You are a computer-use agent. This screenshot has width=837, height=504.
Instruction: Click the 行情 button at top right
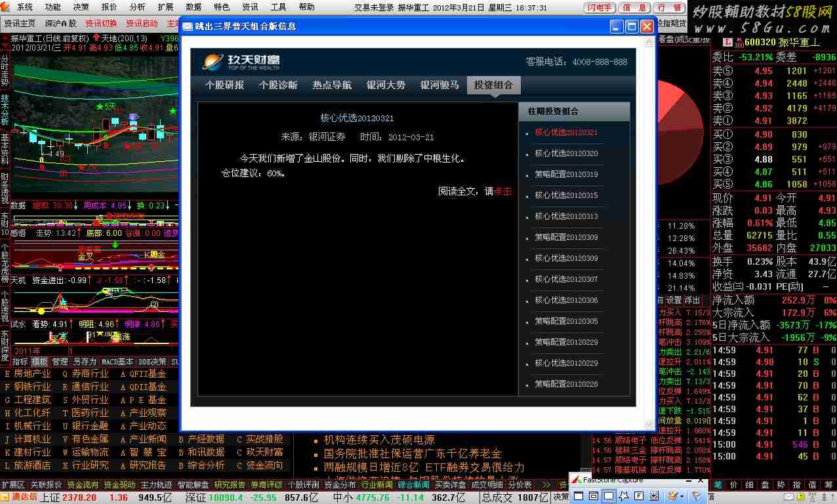(669, 8)
